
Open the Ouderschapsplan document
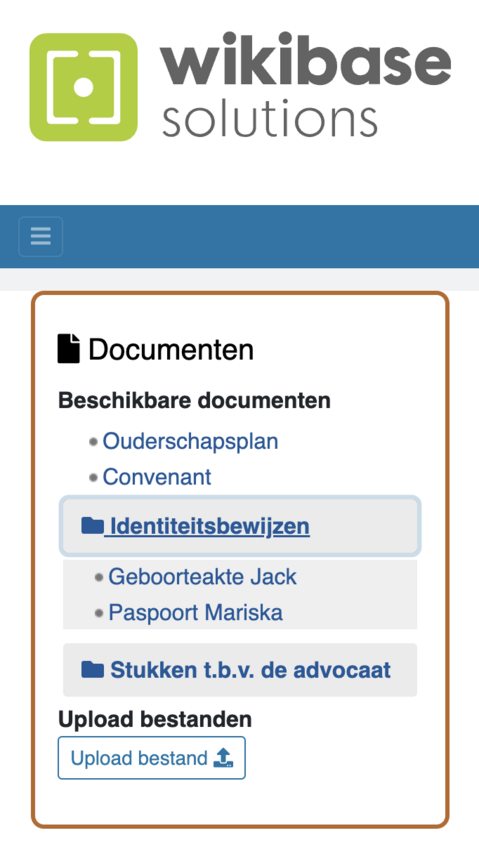(x=191, y=441)
